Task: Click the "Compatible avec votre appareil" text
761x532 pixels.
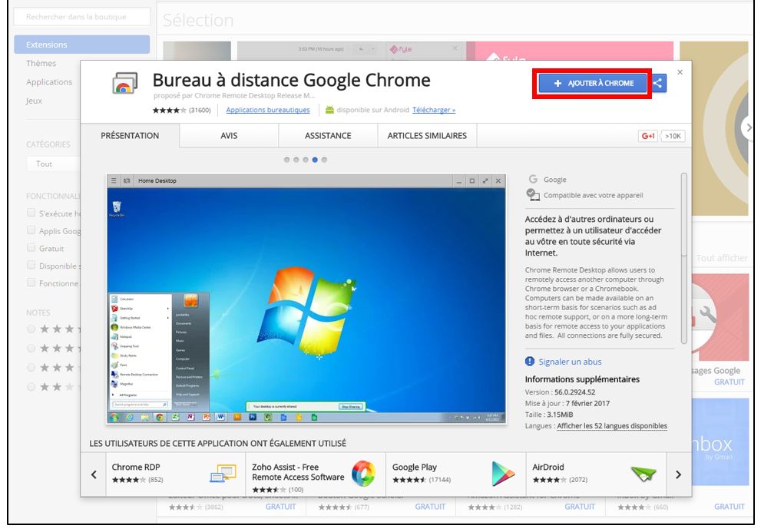Action: pyautogui.click(x=593, y=195)
